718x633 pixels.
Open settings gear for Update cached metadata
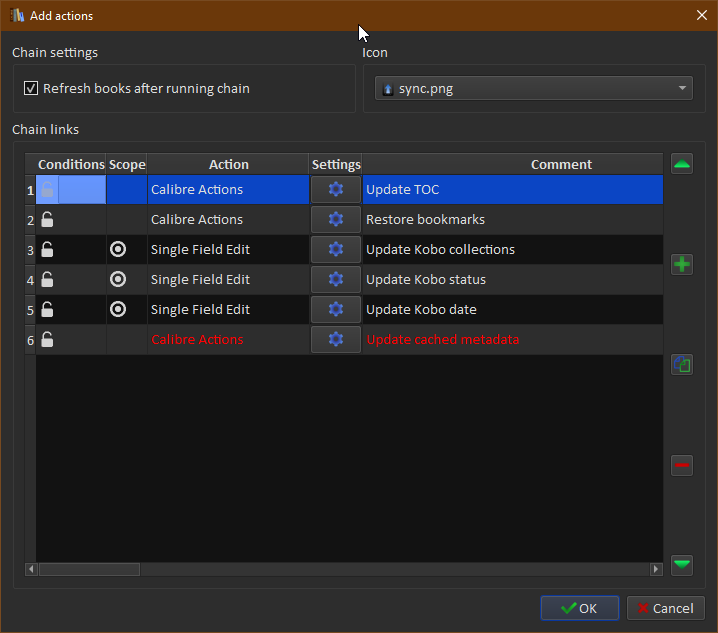click(x=336, y=340)
